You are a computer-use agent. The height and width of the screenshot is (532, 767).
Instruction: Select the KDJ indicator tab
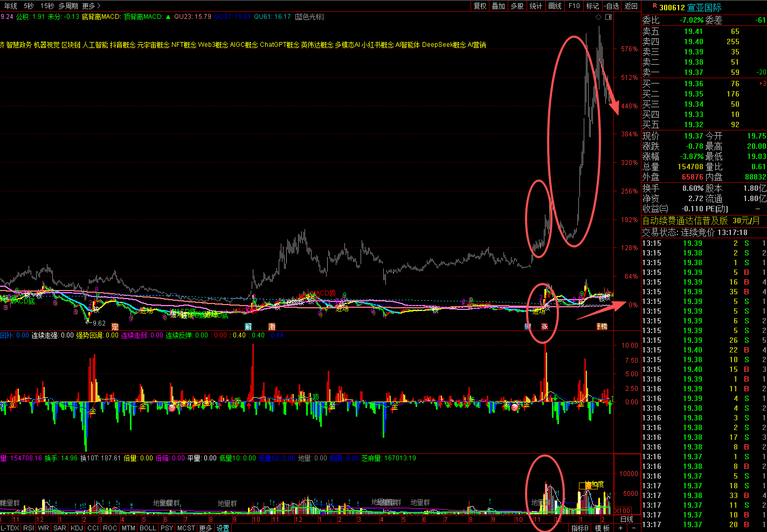[77, 528]
